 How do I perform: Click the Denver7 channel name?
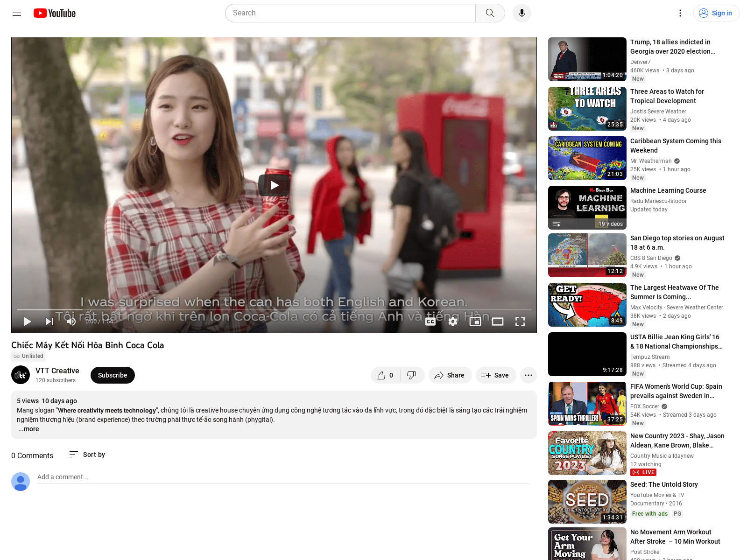coord(640,62)
